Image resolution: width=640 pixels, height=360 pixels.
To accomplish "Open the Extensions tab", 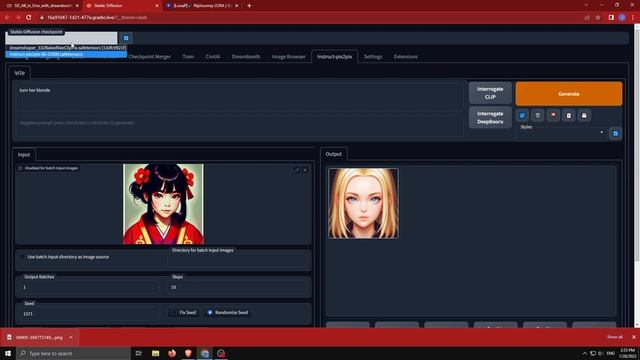I will [x=406, y=57].
